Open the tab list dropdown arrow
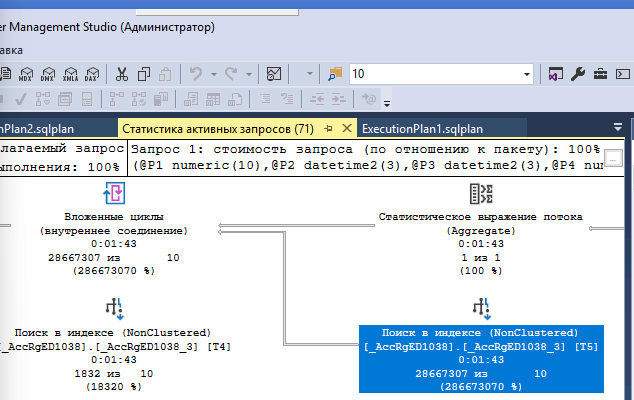 (x=618, y=128)
